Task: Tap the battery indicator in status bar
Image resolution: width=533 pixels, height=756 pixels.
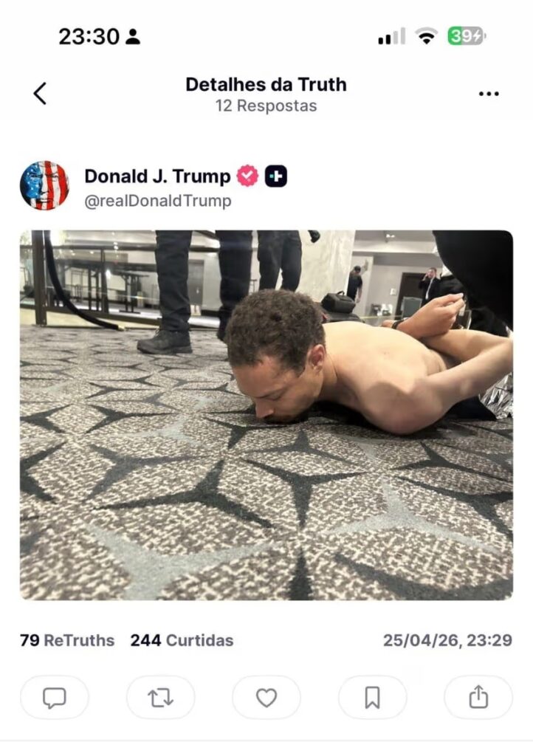Action: (x=467, y=36)
